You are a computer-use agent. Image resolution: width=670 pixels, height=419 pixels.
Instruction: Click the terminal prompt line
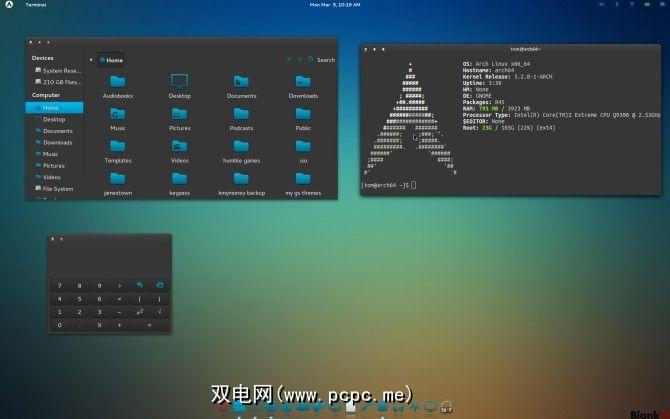coord(389,185)
